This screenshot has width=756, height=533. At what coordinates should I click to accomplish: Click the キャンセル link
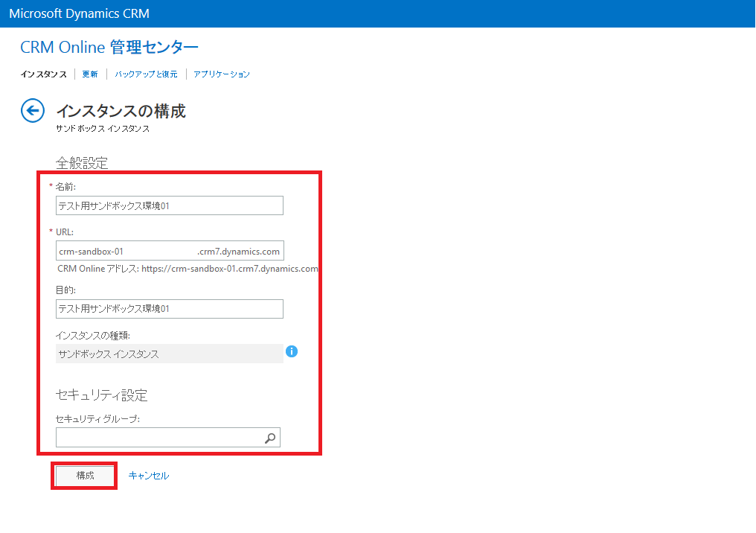pyautogui.click(x=149, y=476)
